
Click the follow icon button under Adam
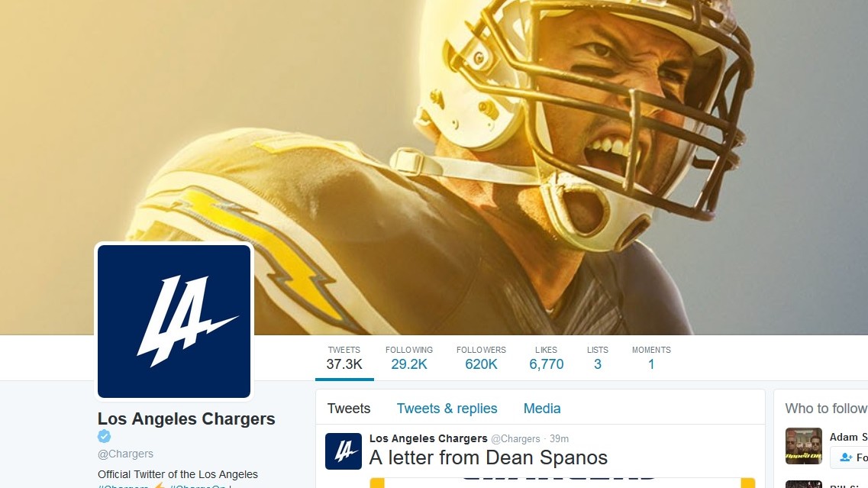(x=849, y=457)
